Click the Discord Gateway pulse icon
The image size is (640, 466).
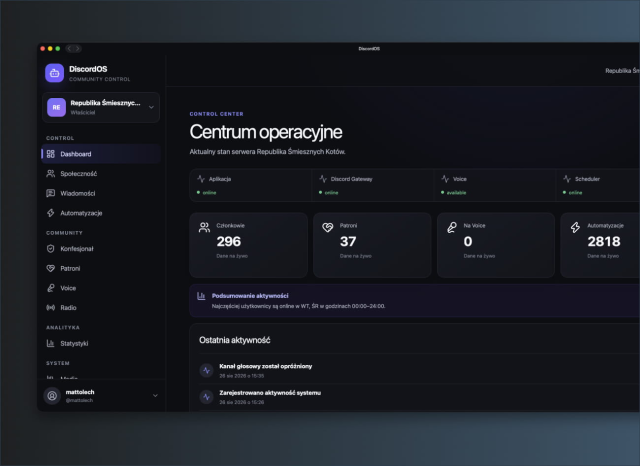pos(323,179)
